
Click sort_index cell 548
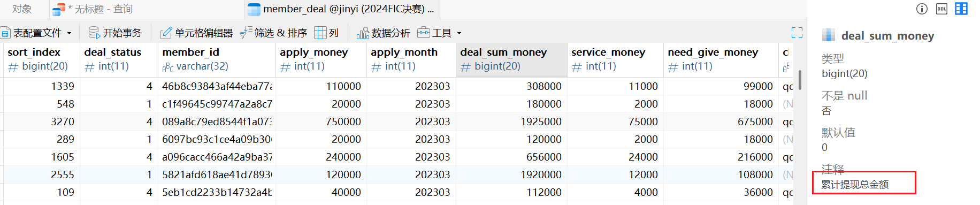tap(42, 104)
